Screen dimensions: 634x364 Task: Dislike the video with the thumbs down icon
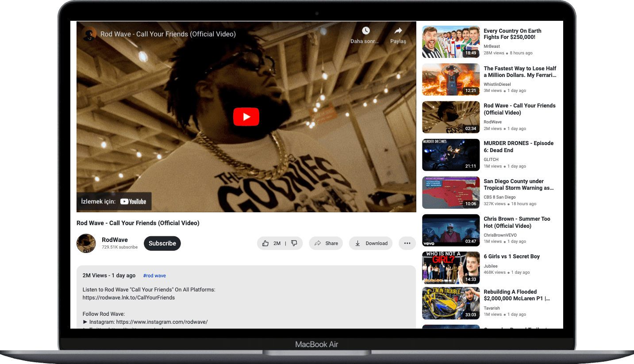(x=294, y=243)
